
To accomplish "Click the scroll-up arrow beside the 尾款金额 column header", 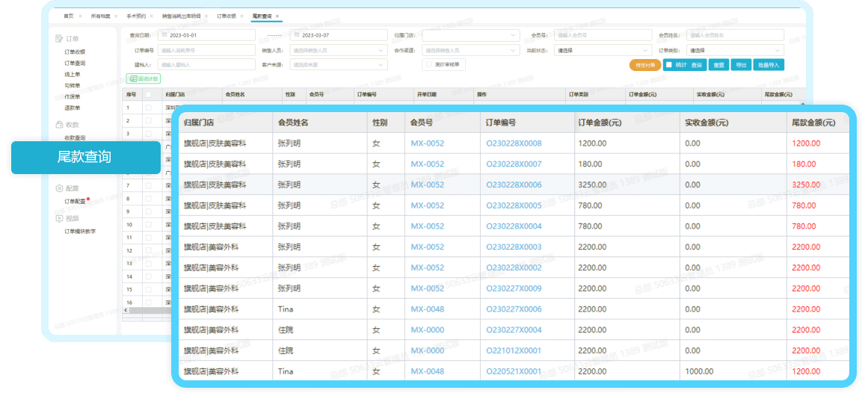I will pyautogui.click(x=803, y=103).
